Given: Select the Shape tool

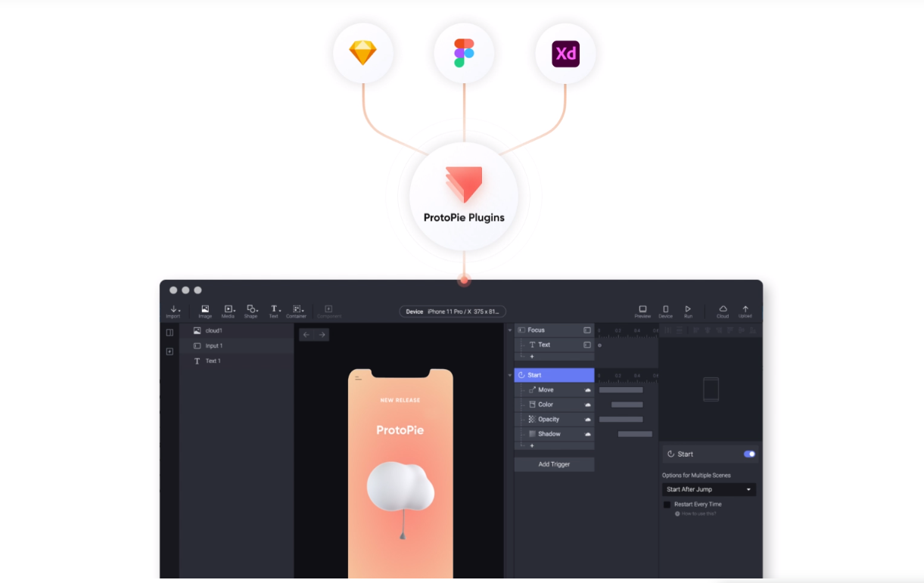Looking at the screenshot, I should click(x=251, y=312).
